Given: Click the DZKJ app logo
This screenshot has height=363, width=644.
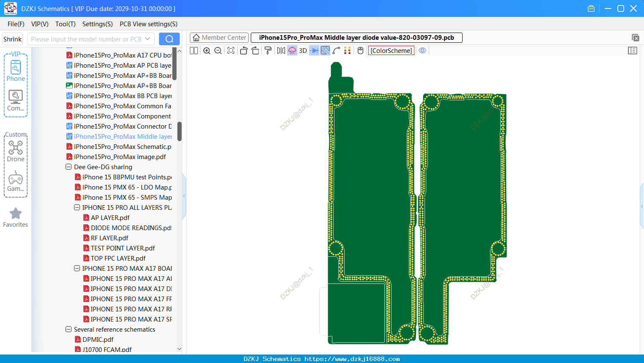Looking at the screenshot, I should point(10,8).
